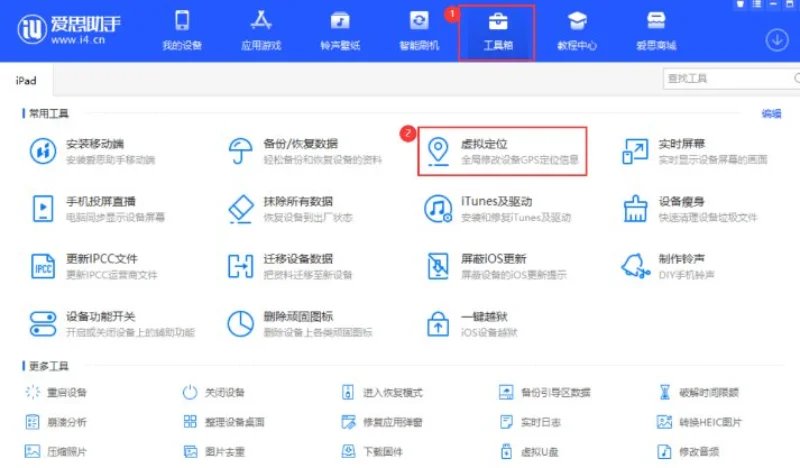
Task: Open the 下载固件 firmware download tool
Action: point(371,451)
